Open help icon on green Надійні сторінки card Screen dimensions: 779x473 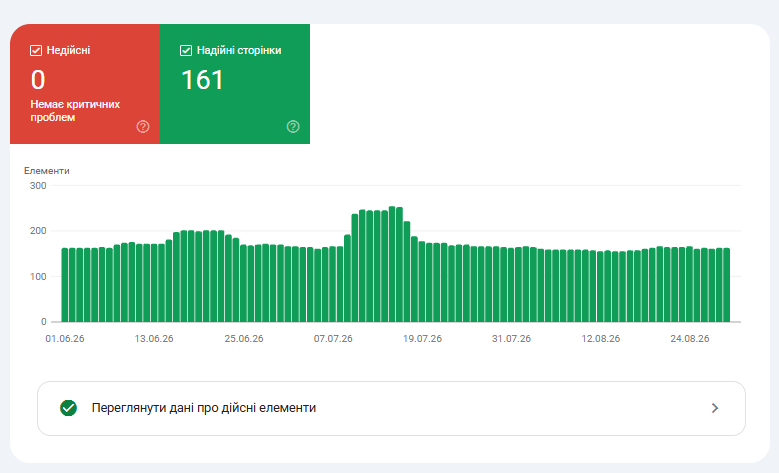point(293,127)
